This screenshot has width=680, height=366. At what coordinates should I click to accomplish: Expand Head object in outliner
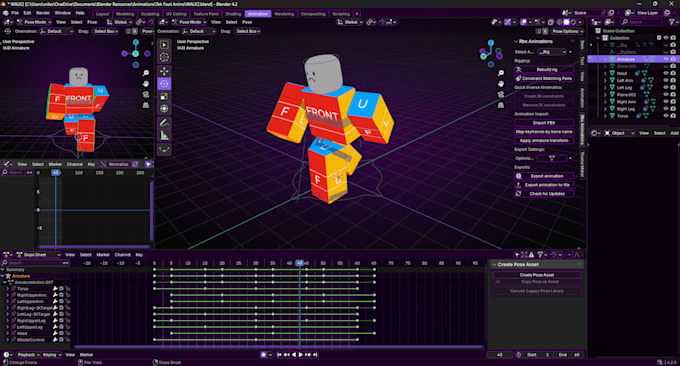[x=605, y=73]
